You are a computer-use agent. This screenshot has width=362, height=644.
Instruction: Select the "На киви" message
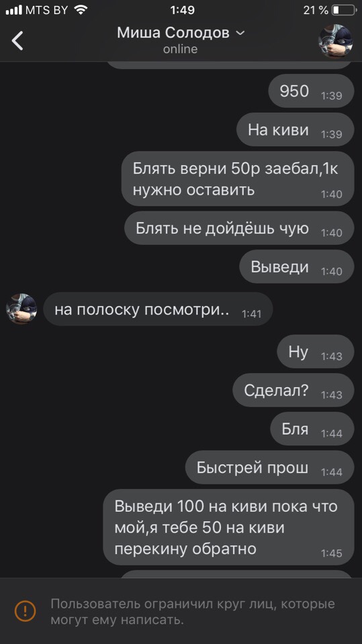click(x=295, y=129)
